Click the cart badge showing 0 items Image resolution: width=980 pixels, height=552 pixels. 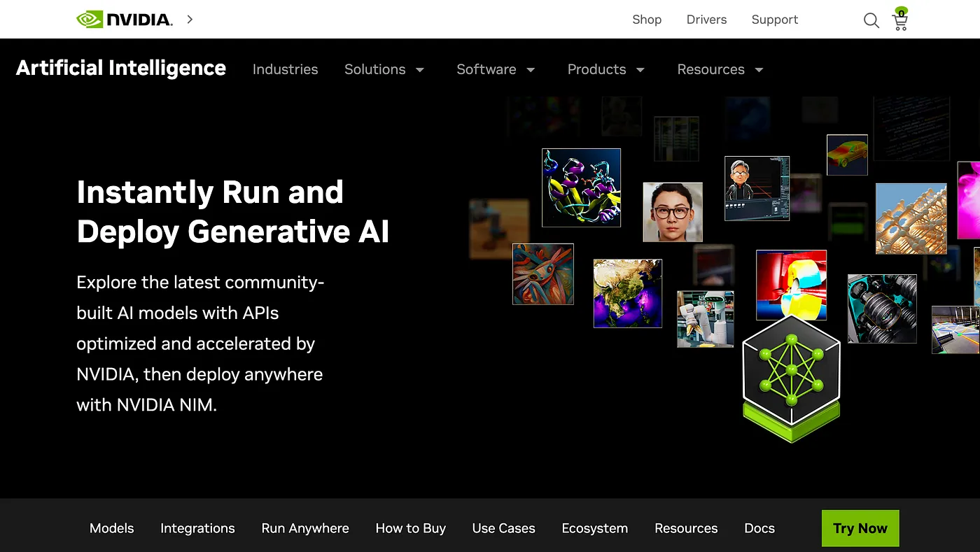[x=902, y=10]
